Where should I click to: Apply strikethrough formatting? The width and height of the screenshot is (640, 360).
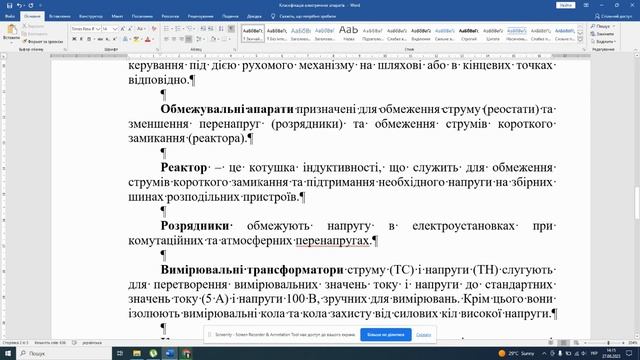[x=100, y=39]
